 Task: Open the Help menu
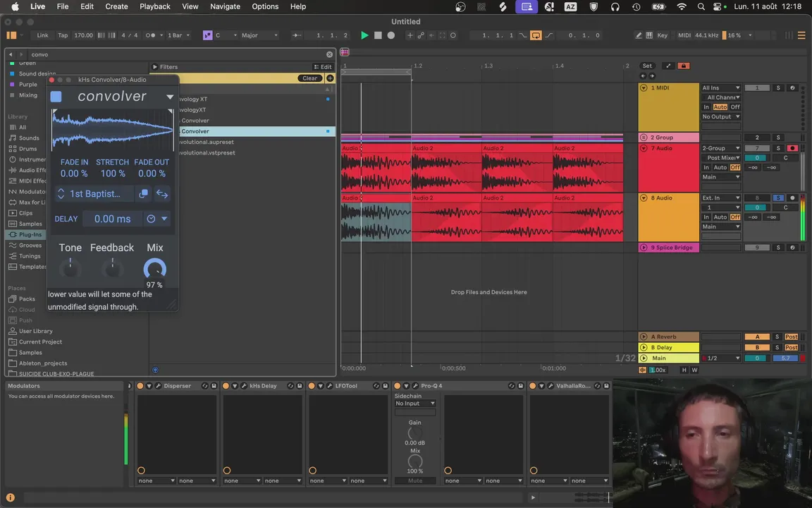click(297, 7)
